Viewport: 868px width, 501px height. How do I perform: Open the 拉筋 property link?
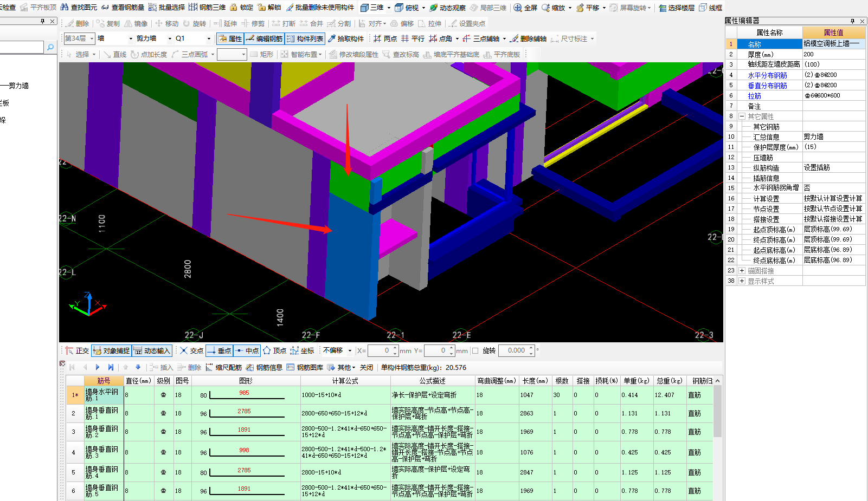pyautogui.click(x=755, y=96)
